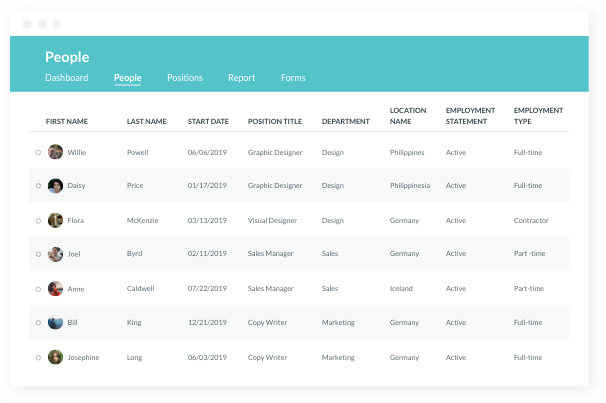Click the first name "Joel"
The image size is (606, 403).
pyautogui.click(x=74, y=254)
